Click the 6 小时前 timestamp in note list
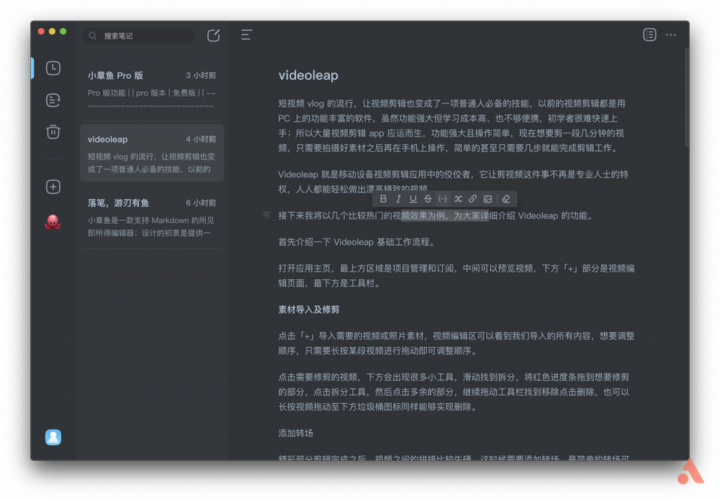720x501 pixels. [x=201, y=203]
